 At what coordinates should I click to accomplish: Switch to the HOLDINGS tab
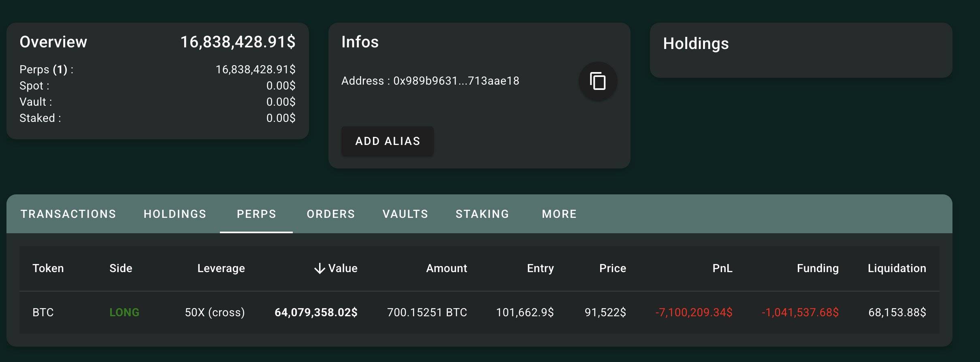coord(175,214)
